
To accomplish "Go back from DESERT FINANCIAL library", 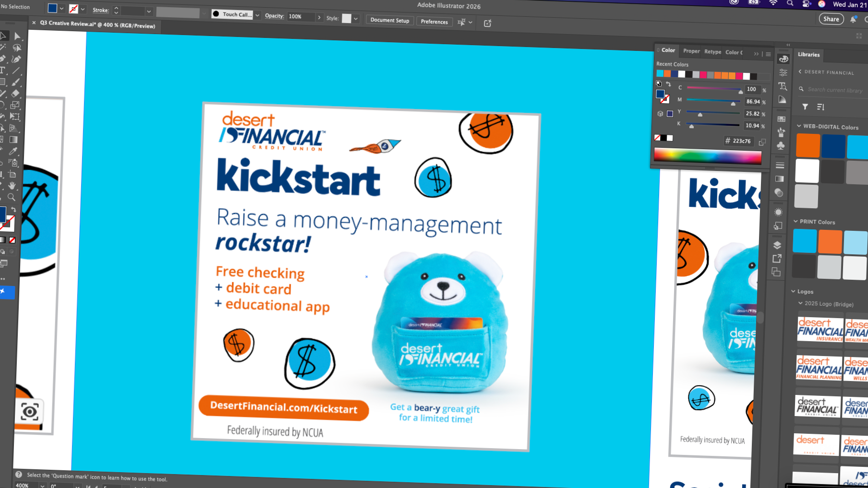I will [x=800, y=71].
